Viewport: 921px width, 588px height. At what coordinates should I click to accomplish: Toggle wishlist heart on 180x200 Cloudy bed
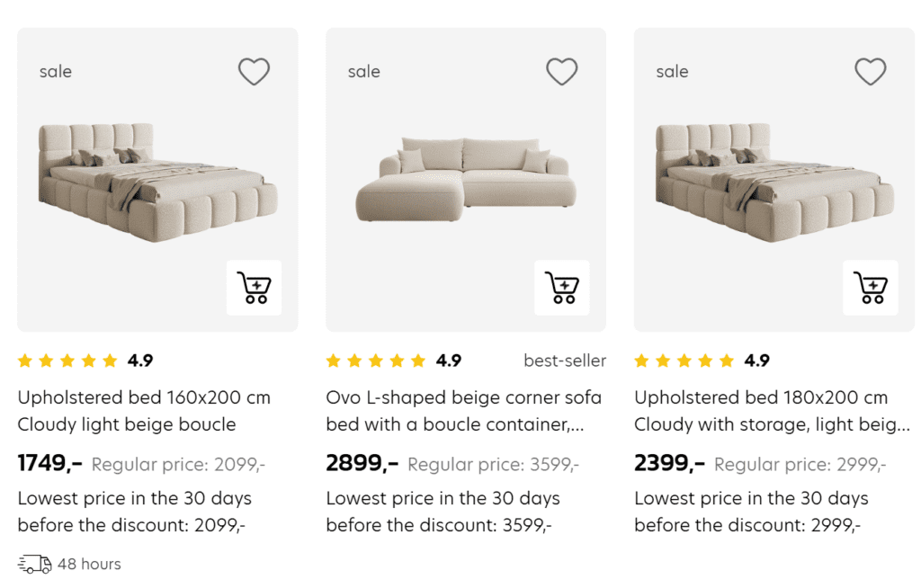point(870,71)
